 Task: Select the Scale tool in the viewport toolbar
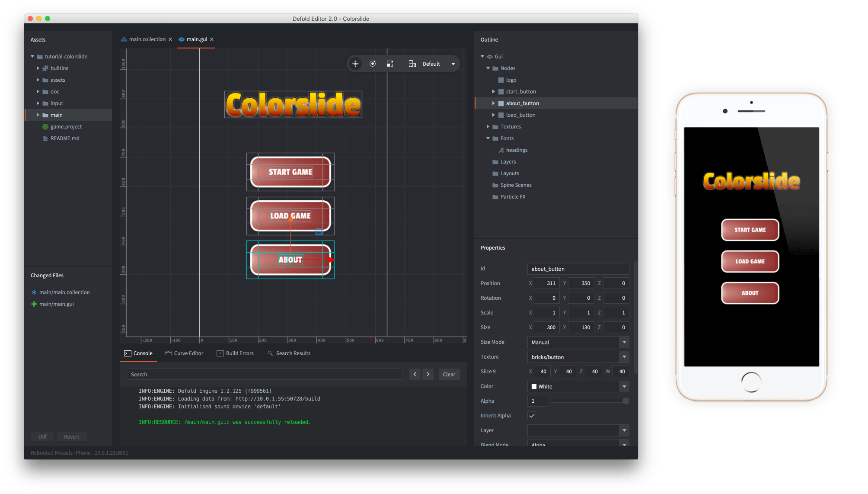(x=389, y=64)
